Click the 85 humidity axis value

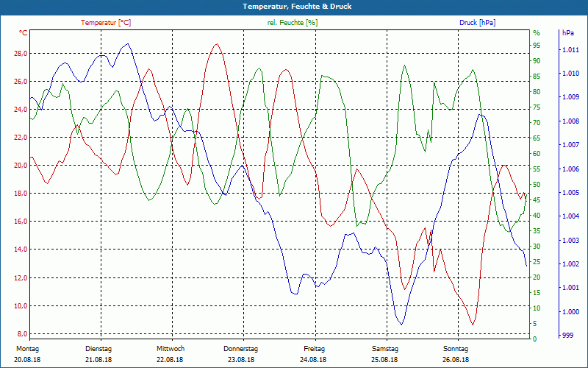point(537,77)
